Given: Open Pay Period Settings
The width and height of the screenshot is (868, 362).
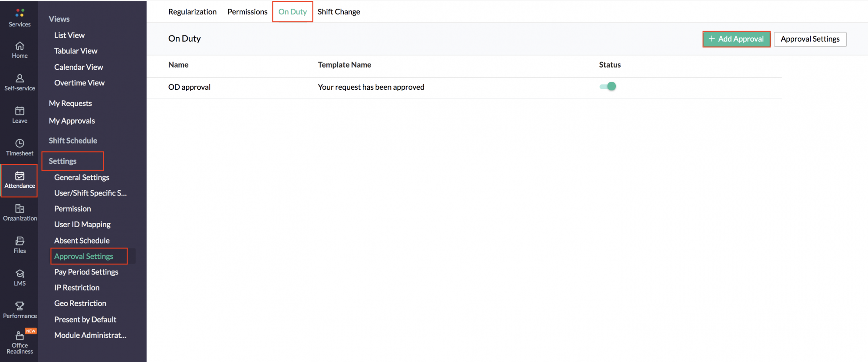Looking at the screenshot, I should click(86, 272).
